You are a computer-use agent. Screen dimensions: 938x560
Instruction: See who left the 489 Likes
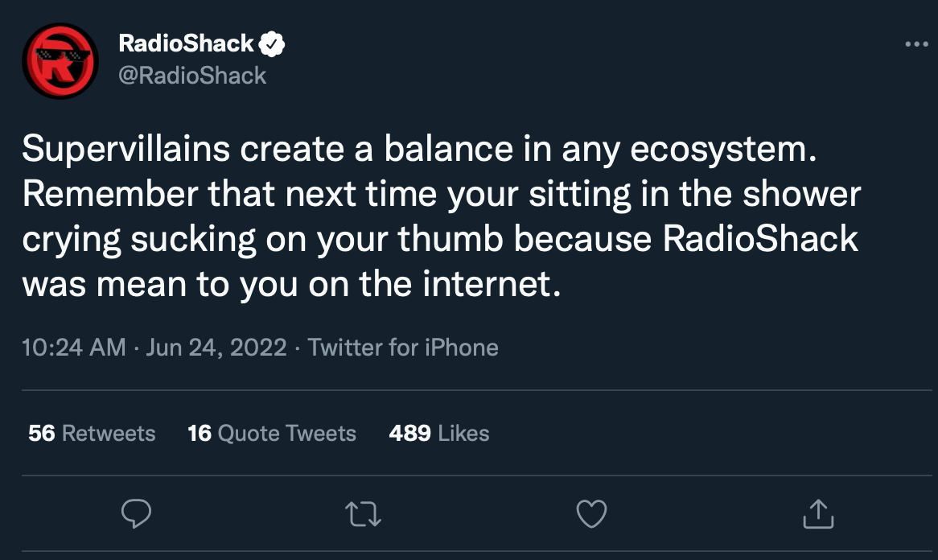click(438, 433)
